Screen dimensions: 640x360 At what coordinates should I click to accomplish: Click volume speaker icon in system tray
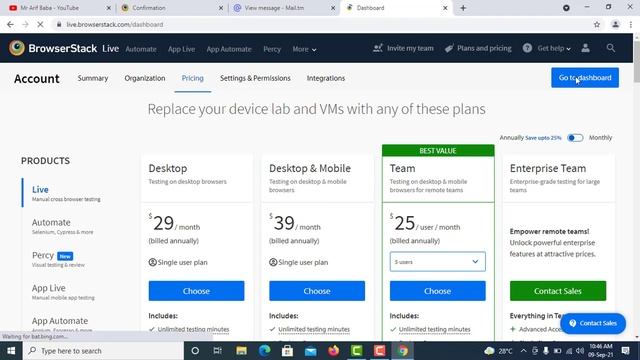pos(580,351)
